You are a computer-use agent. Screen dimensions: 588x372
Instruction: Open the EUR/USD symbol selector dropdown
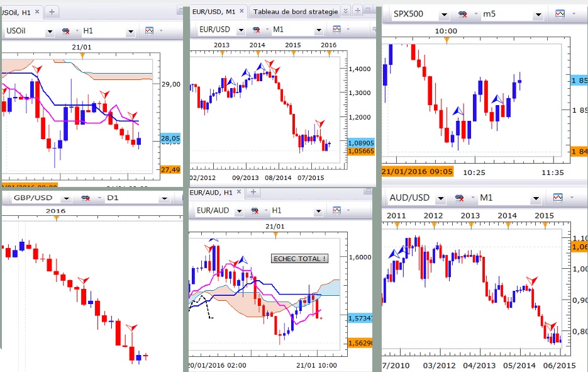[x=241, y=29]
